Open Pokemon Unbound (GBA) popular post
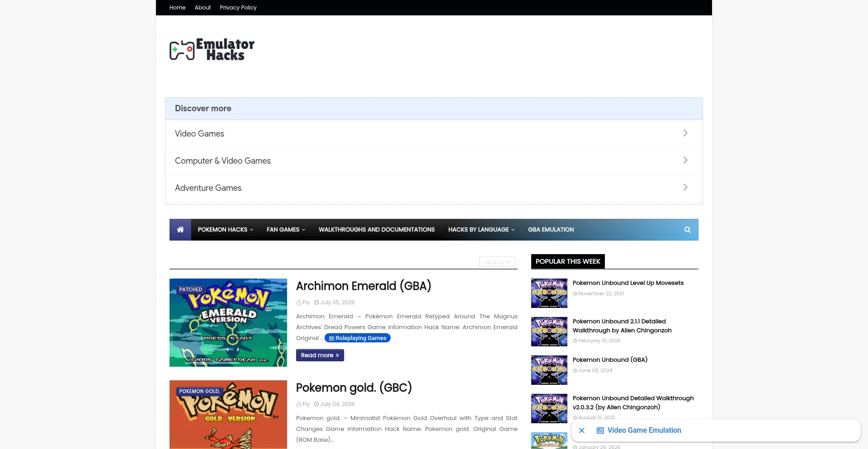This screenshot has height=449, width=868. click(610, 360)
